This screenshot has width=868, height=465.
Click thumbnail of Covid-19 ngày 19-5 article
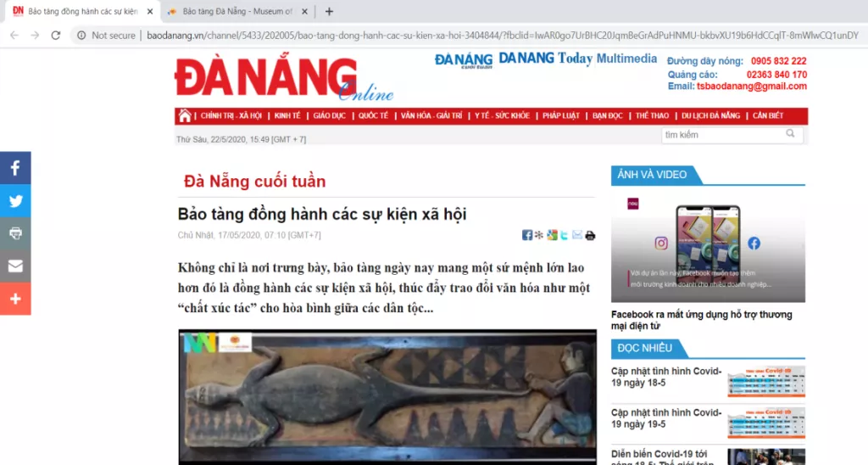pos(766,423)
